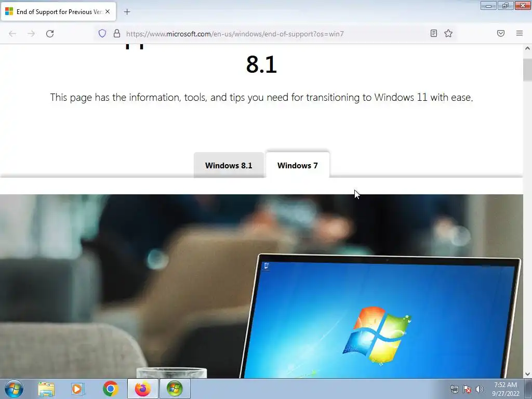Click the vertical scrollbar thumb
The width and height of the screenshot is (532, 399).
(x=527, y=70)
